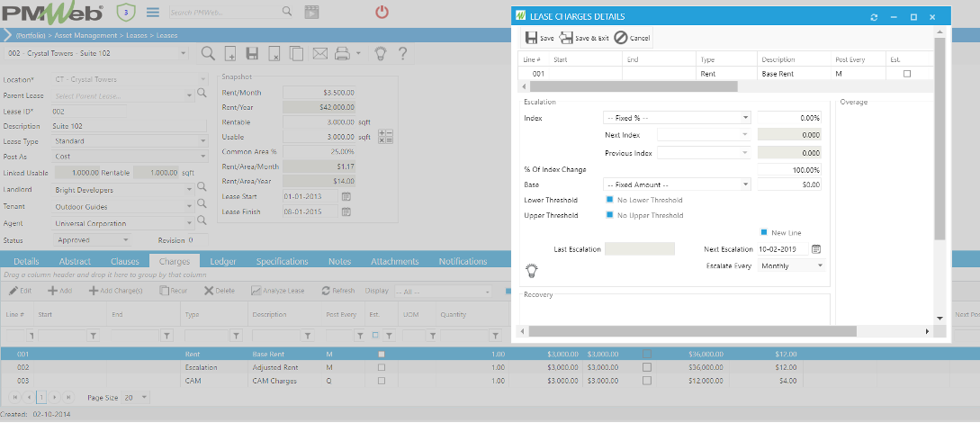Click the Search PMWeb input field
The width and height of the screenshot is (980, 423).
pyautogui.click(x=224, y=12)
